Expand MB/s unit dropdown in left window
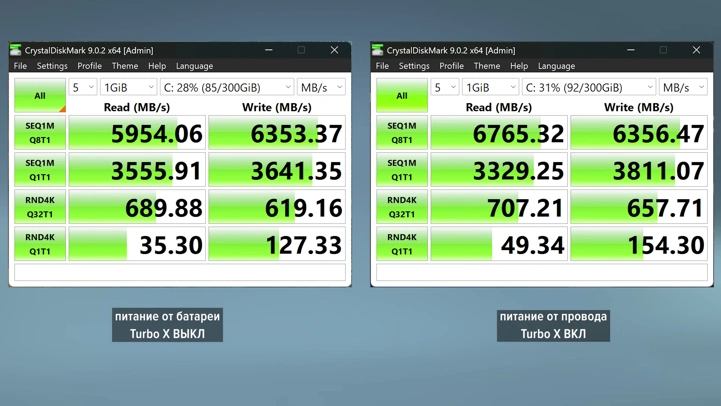This screenshot has height=406, width=721. coord(321,87)
